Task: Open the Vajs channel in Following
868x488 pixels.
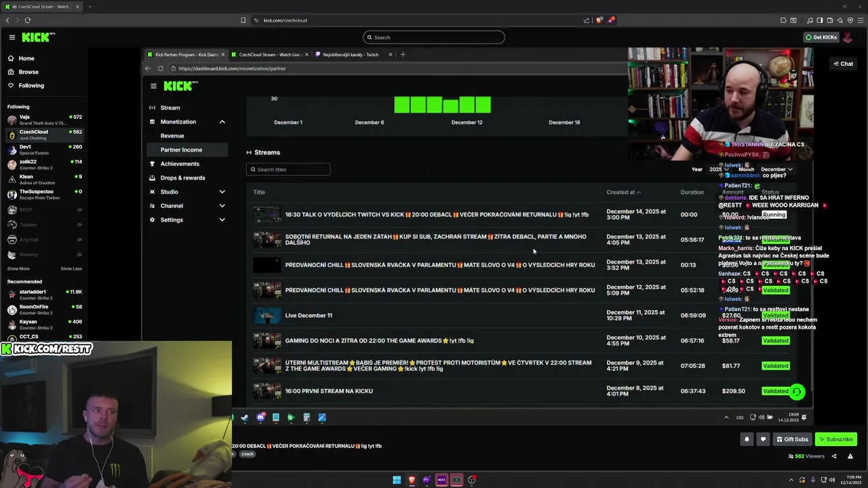Action: pos(44,119)
